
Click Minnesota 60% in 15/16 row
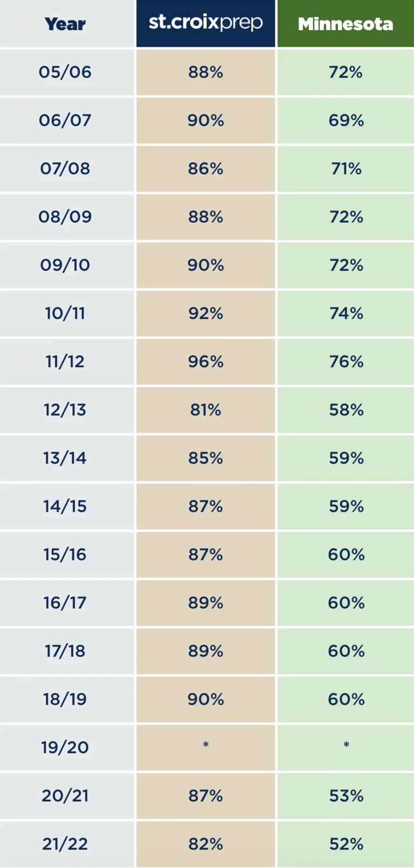(346, 555)
